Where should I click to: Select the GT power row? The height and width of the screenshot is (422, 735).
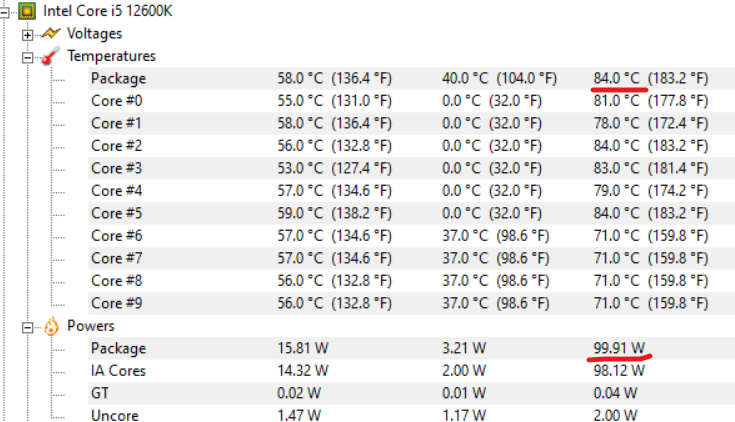[100, 393]
